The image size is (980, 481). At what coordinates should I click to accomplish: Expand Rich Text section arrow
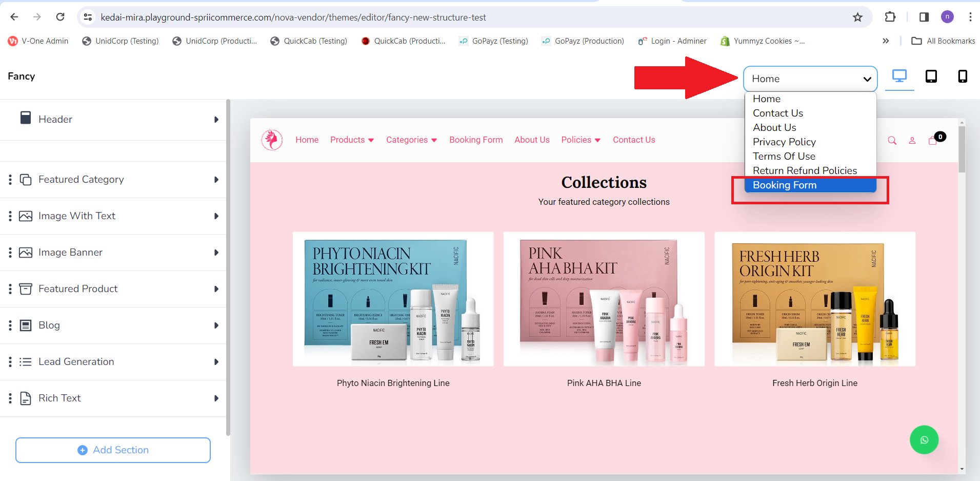216,398
